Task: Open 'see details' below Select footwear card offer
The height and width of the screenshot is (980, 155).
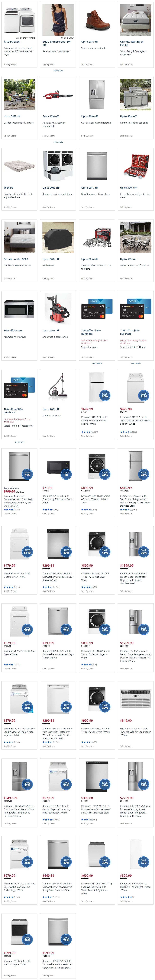Action: (97, 363)
